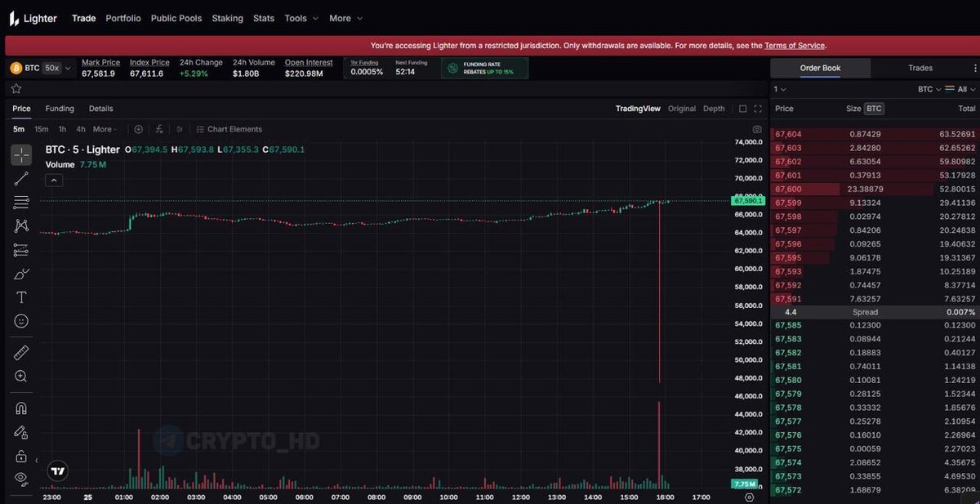Open the Terms of Service link
This screenshot has height=504, width=980.
(x=795, y=46)
